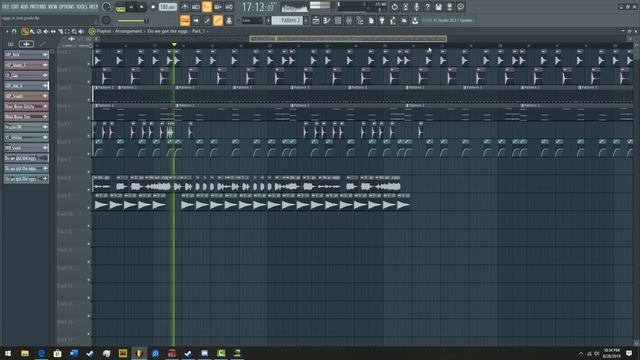
Task: Toggle typing keyboard to piano icon
Action: (x=185, y=20)
